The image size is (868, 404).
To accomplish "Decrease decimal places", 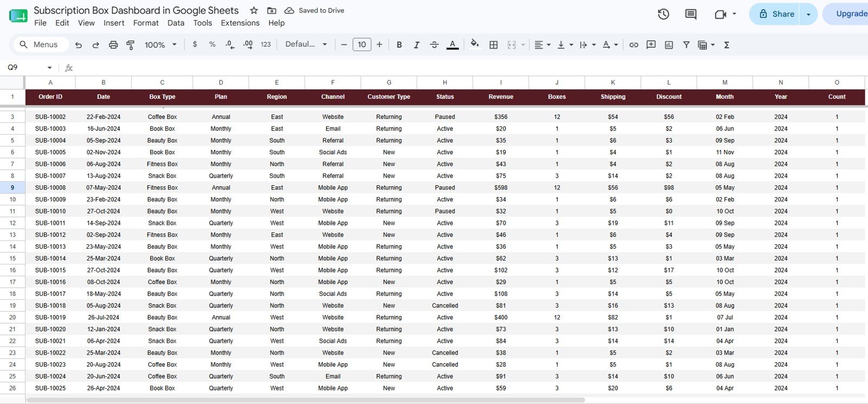I will [230, 45].
